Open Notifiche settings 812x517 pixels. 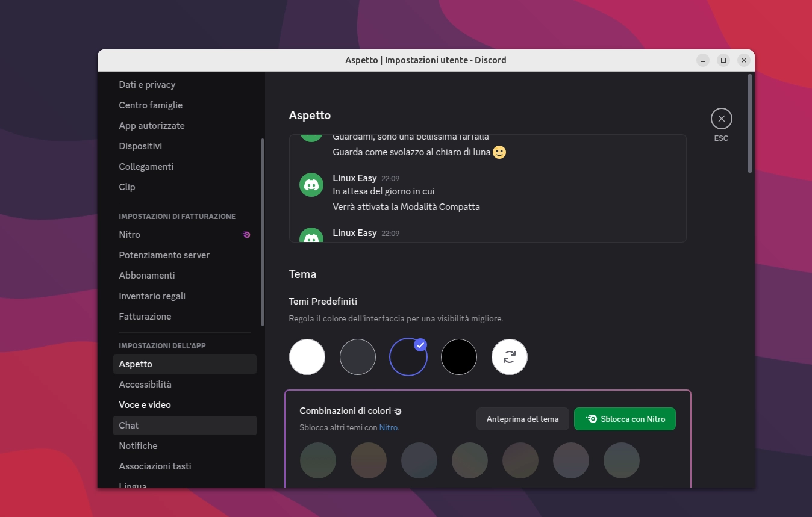click(185, 446)
